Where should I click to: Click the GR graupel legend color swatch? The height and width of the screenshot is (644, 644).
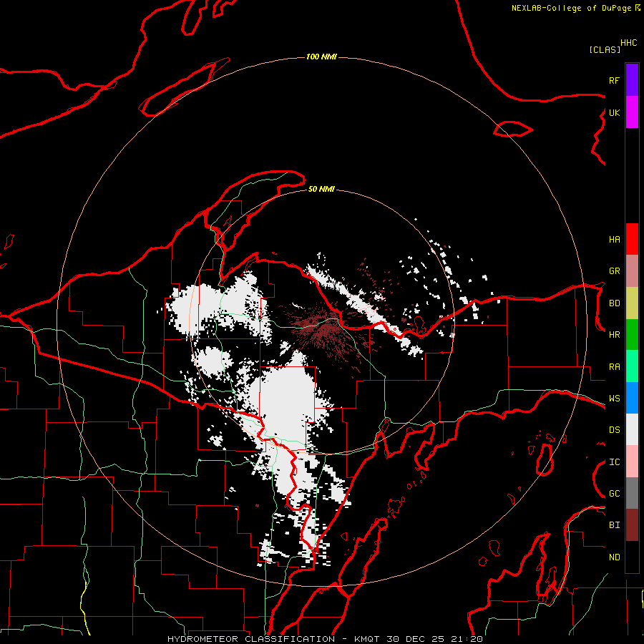point(632,271)
